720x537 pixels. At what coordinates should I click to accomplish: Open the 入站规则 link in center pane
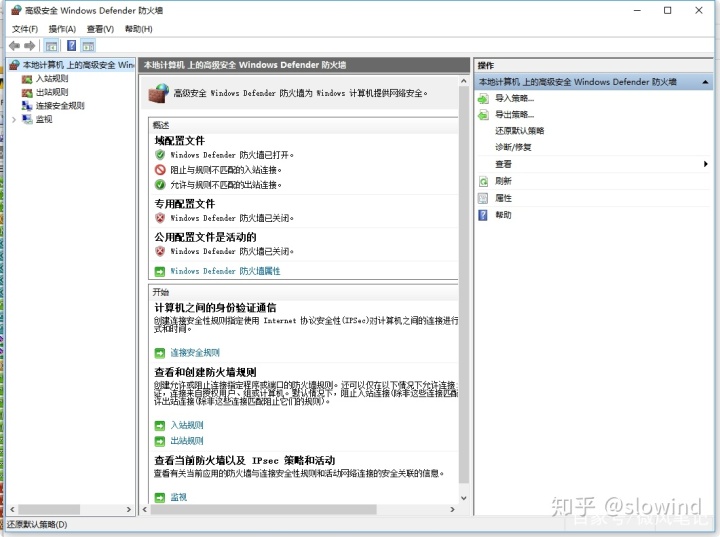click(186, 425)
